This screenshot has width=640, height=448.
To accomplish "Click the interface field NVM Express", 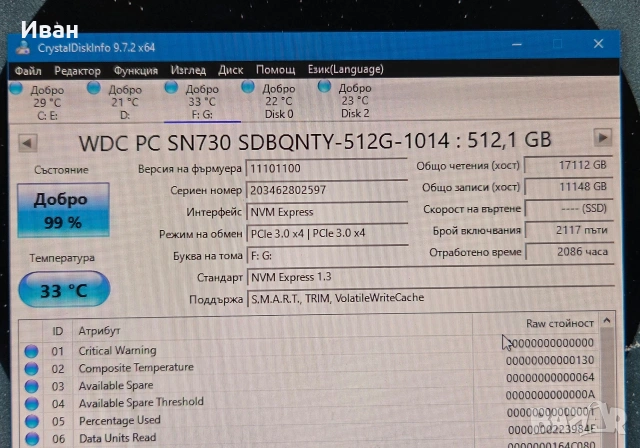I will coord(327,212).
